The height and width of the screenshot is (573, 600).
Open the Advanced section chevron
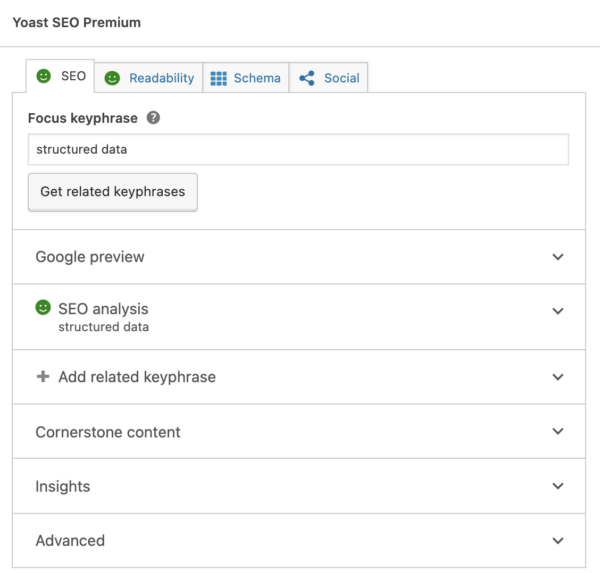(558, 540)
